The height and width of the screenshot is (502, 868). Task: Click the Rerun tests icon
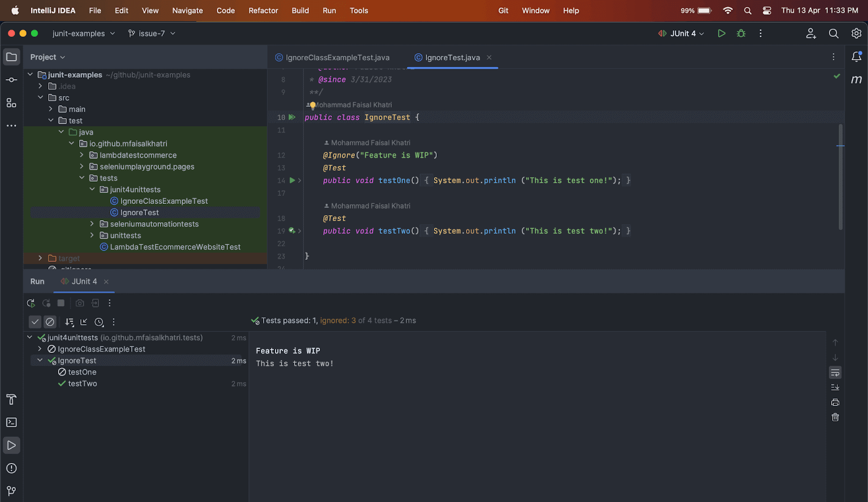pos(31,303)
